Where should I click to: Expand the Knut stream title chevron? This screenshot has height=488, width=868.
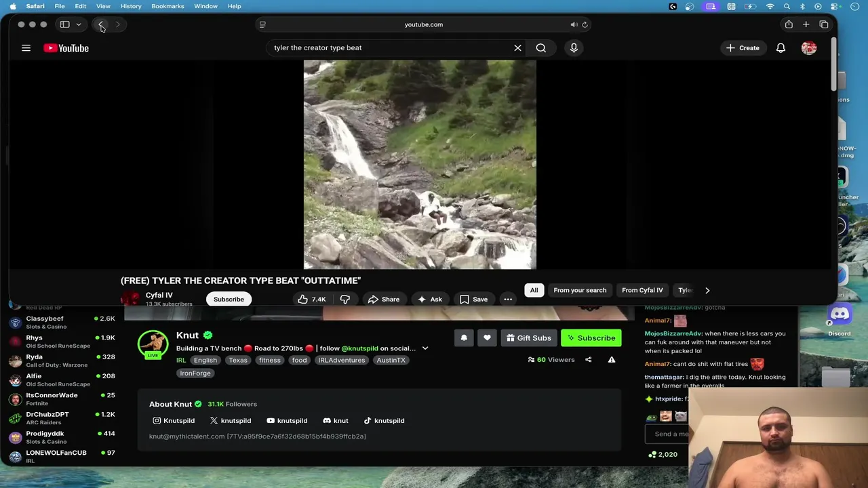pyautogui.click(x=425, y=348)
